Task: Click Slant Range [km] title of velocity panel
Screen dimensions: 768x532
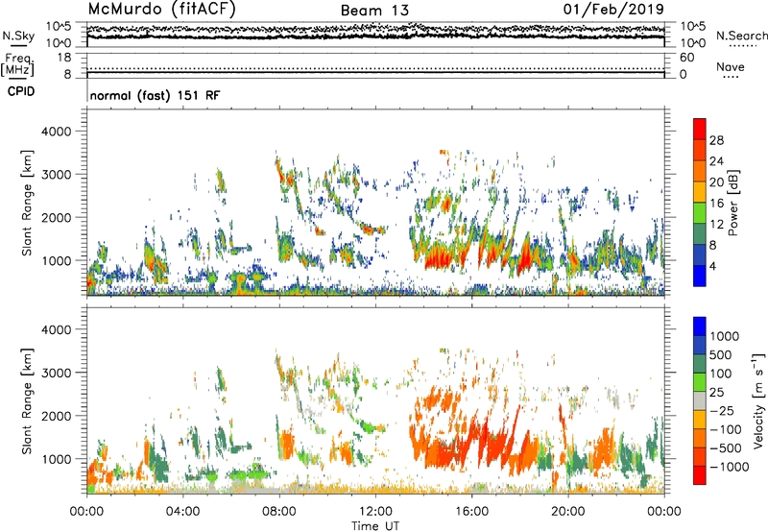Action: (x=27, y=401)
